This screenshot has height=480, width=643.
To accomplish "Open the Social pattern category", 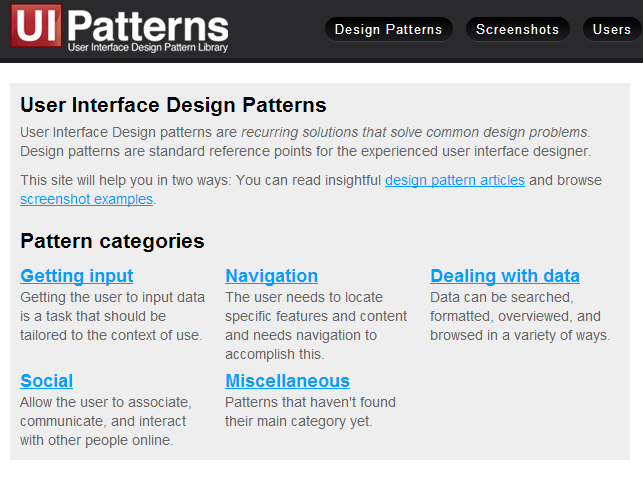I will (x=47, y=381).
